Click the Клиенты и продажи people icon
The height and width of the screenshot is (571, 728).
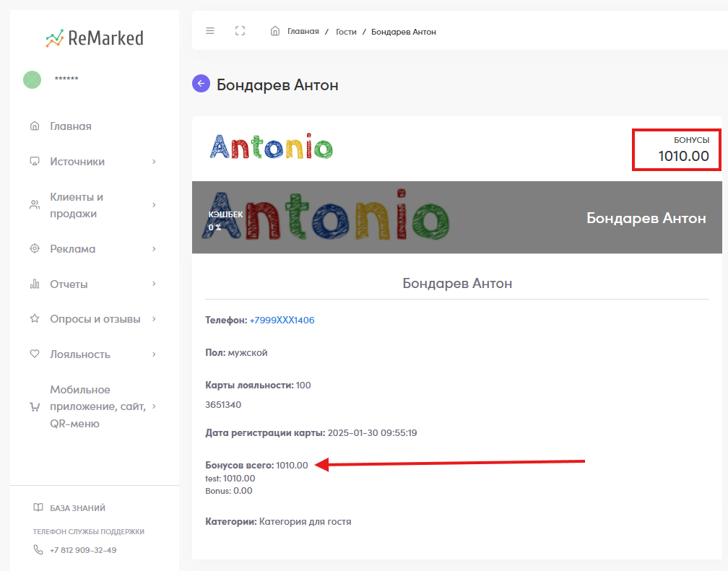(35, 205)
